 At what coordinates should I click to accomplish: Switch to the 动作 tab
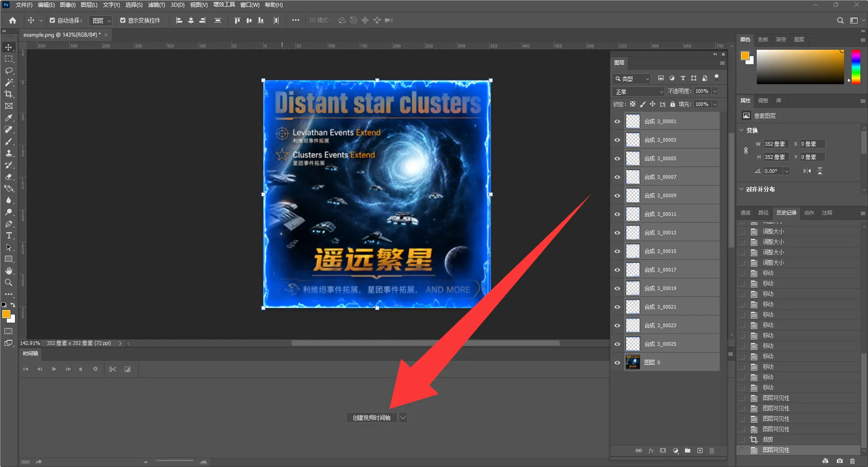[x=809, y=213]
